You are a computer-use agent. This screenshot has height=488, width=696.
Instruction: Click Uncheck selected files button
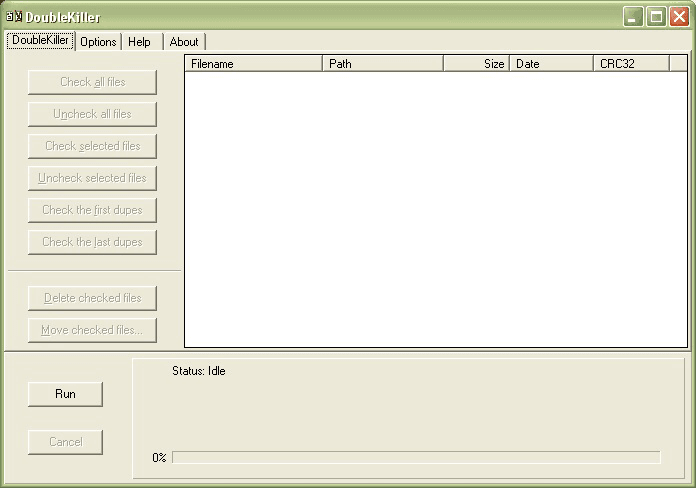point(92,178)
